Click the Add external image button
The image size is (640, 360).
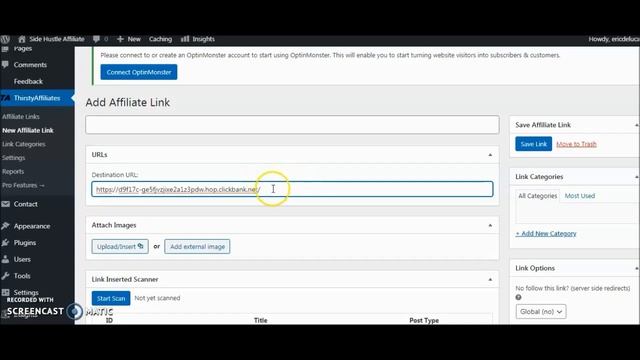197,247
